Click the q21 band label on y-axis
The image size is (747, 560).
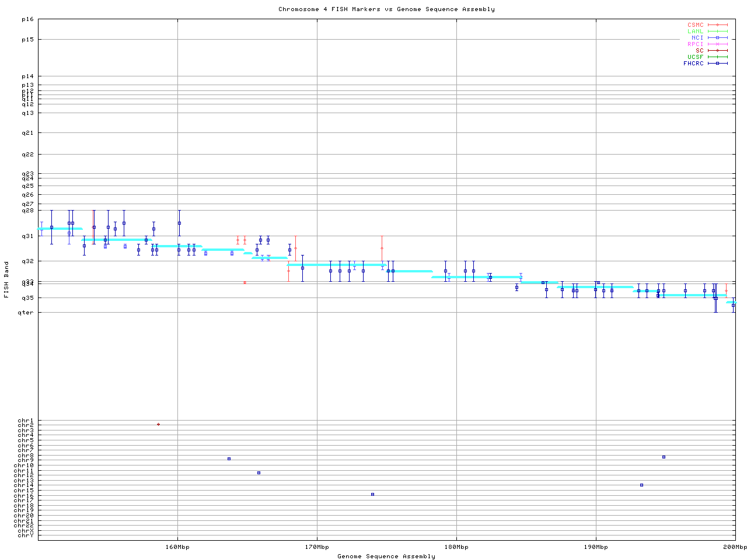(x=27, y=133)
